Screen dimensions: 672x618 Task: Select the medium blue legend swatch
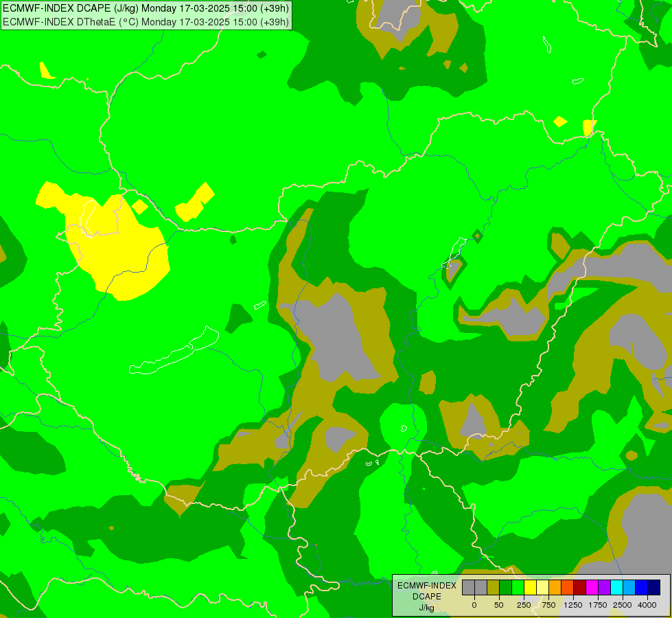(x=641, y=588)
